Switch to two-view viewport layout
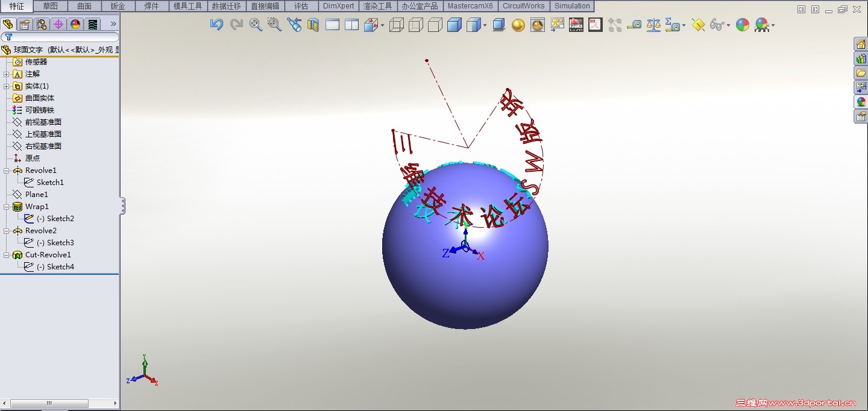Image resolution: width=868 pixels, height=411 pixels. [x=351, y=25]
